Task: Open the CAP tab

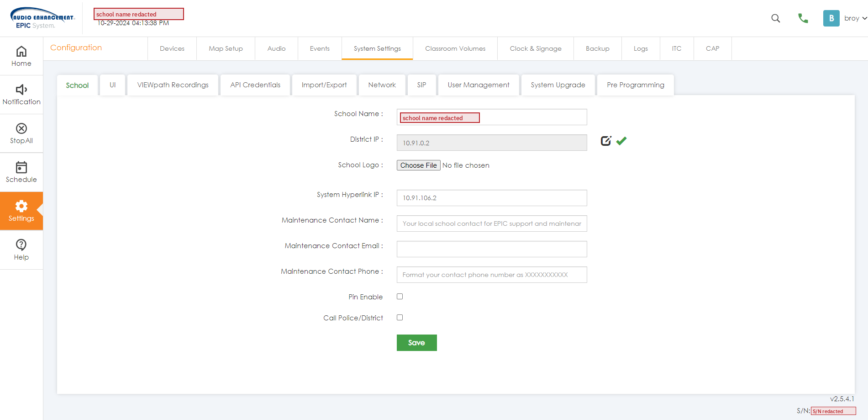Action: click(x=712, y=48)
